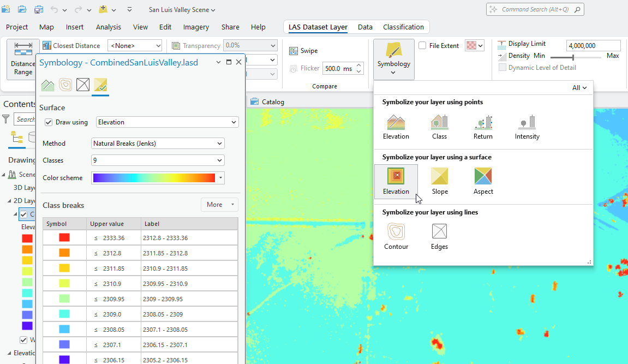Screen dimensions: 628x364
Task: Click the Distance Range tool
Action: [23, 59]
